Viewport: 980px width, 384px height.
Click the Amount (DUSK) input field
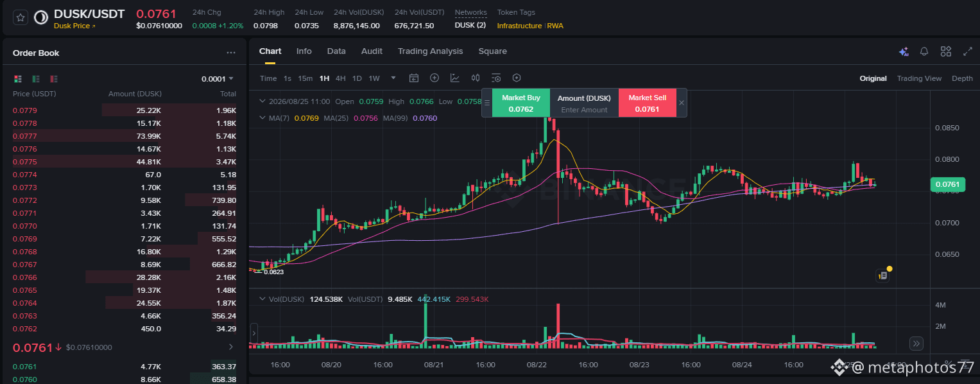click(x=584, y=110)
